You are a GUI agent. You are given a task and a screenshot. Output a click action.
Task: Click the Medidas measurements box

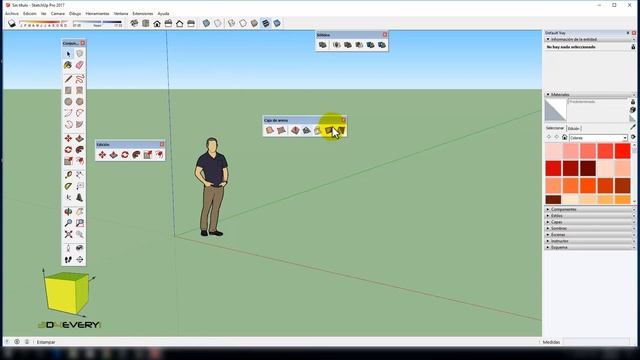coord(596,342)
